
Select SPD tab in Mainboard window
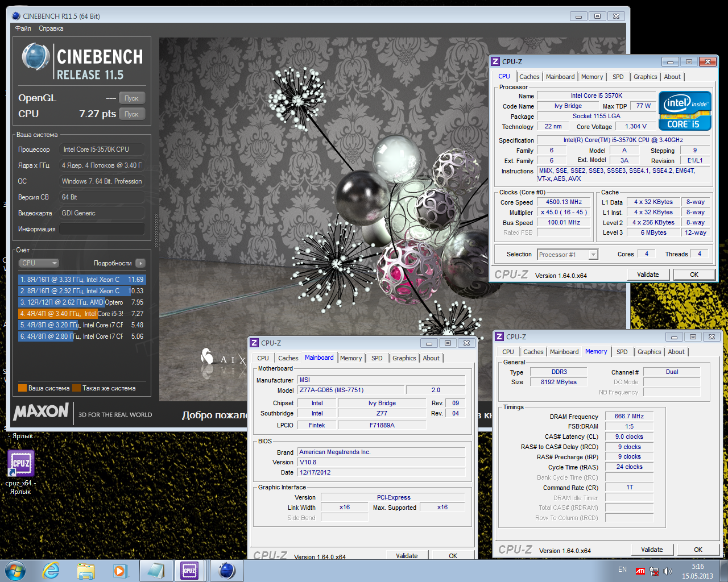click(x=377, y=358)
